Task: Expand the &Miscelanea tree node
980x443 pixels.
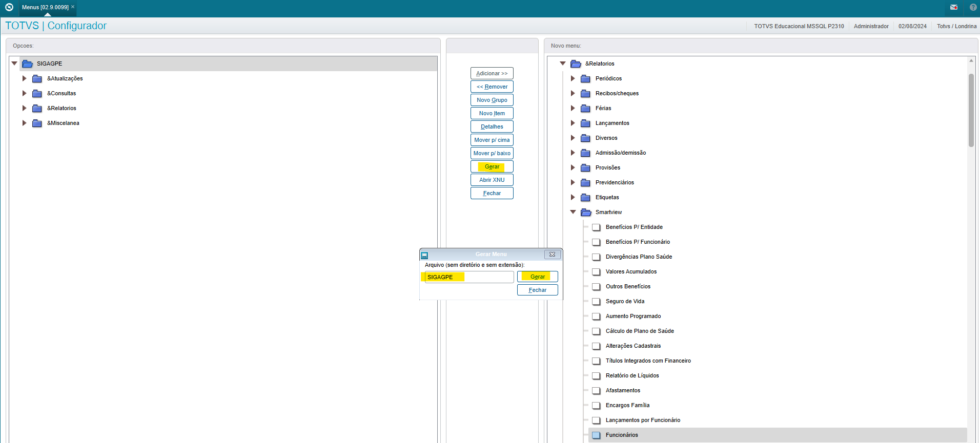Action: tap(24, 123)
